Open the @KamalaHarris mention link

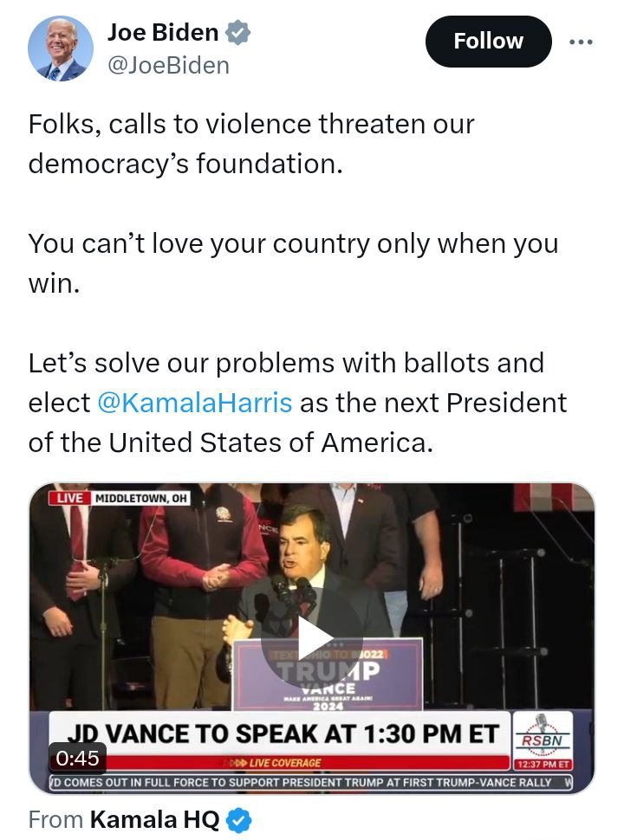[194, 403]
